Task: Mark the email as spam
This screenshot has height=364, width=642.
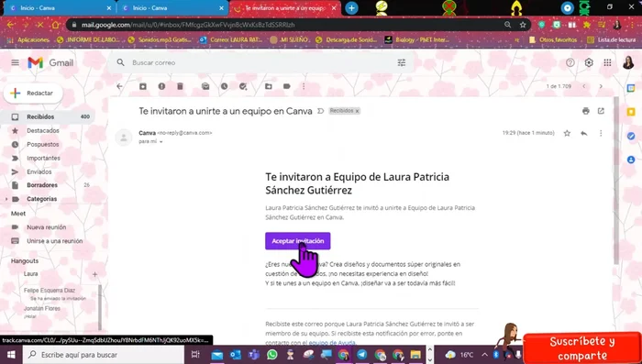Action: [161, 86]
